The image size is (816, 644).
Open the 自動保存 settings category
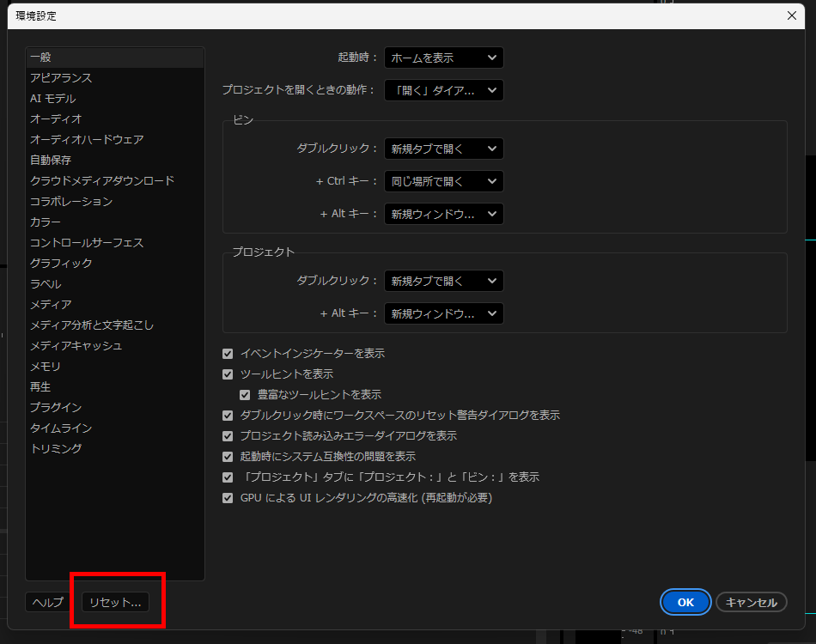(53, 160)
